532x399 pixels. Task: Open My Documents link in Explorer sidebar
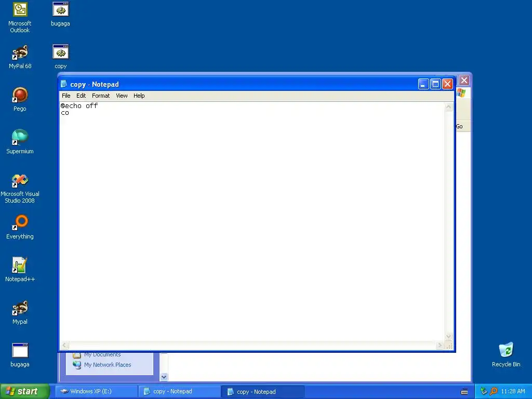click(102, 354)
